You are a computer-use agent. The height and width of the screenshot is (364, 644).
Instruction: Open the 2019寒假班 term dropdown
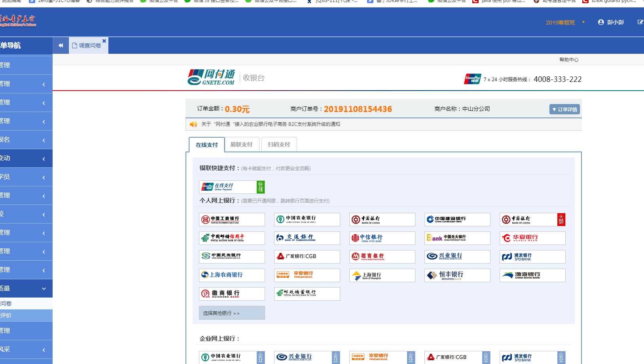click(x=565, y=23)
